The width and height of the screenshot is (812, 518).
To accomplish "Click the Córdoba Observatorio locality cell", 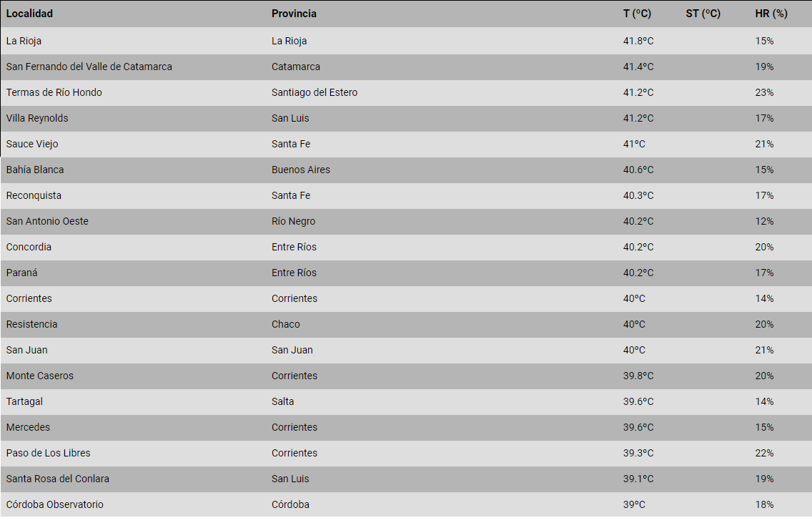I will [54, 504].
